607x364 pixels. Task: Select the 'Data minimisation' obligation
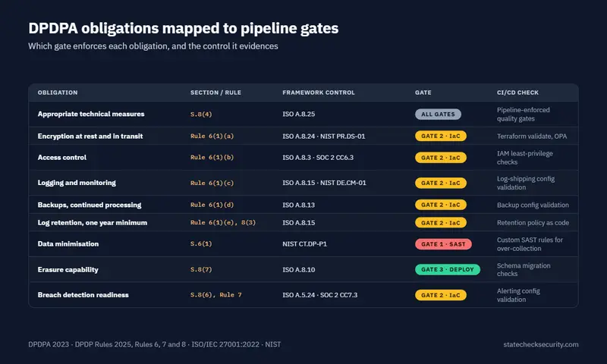click(x=68, y=243)
